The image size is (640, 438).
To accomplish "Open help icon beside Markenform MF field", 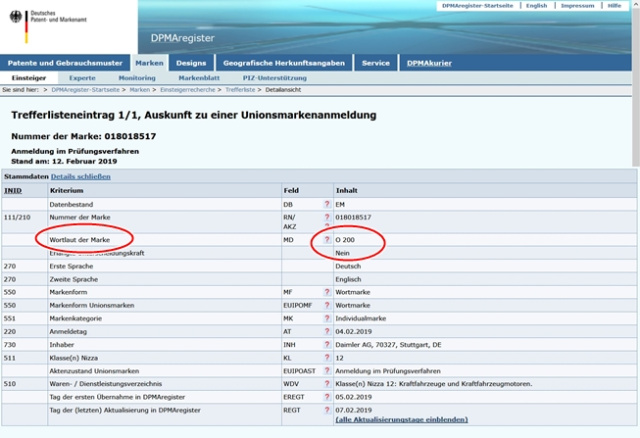I will point(326,292).
